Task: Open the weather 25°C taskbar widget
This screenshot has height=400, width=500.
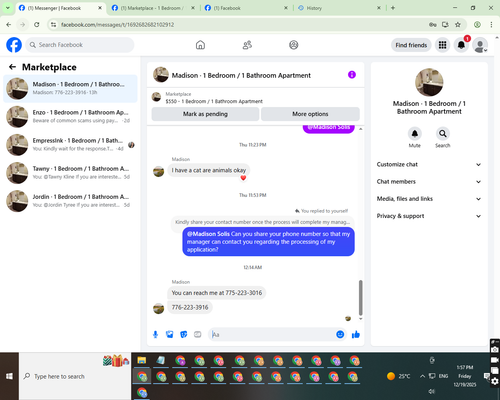Action: (399, 376)
